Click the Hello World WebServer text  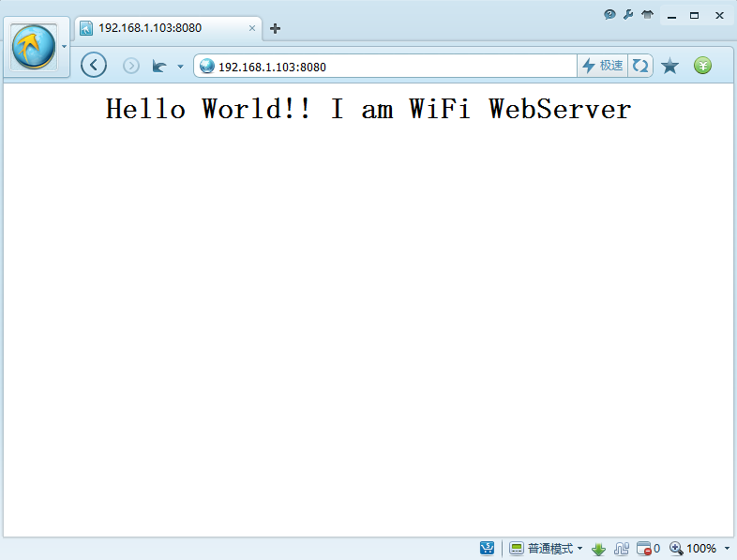click(x=368, y=109)
